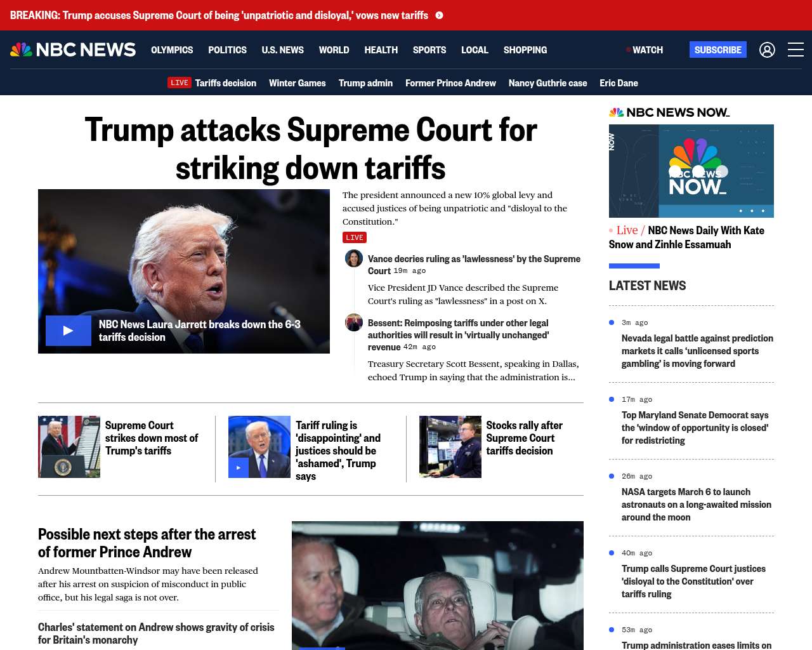Viewport: 812px width, 650px height.
Task: Open the Olympics section
Action: pyautogui.click(x=172, y=50)
